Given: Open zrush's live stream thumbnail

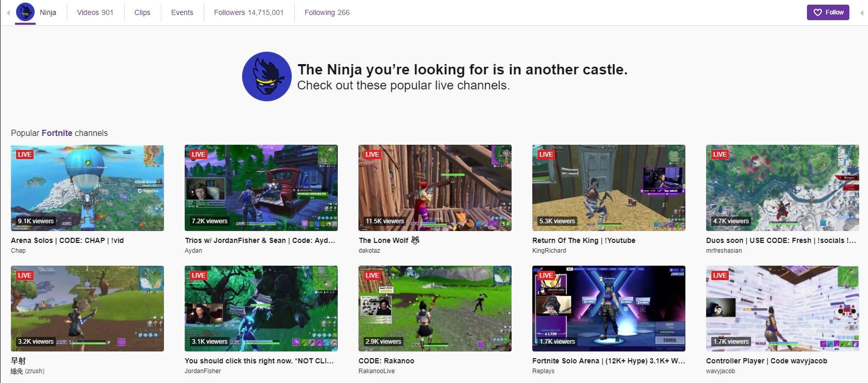Looking at the screenshot, I should (87, 309).
